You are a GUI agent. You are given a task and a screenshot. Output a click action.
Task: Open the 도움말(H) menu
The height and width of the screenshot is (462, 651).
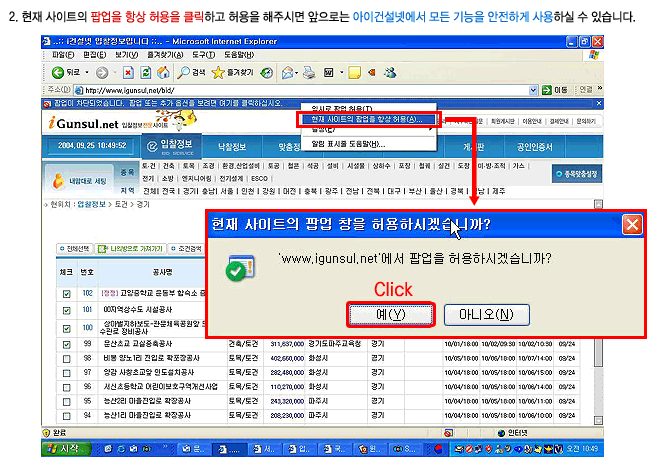tap(239, 55)
